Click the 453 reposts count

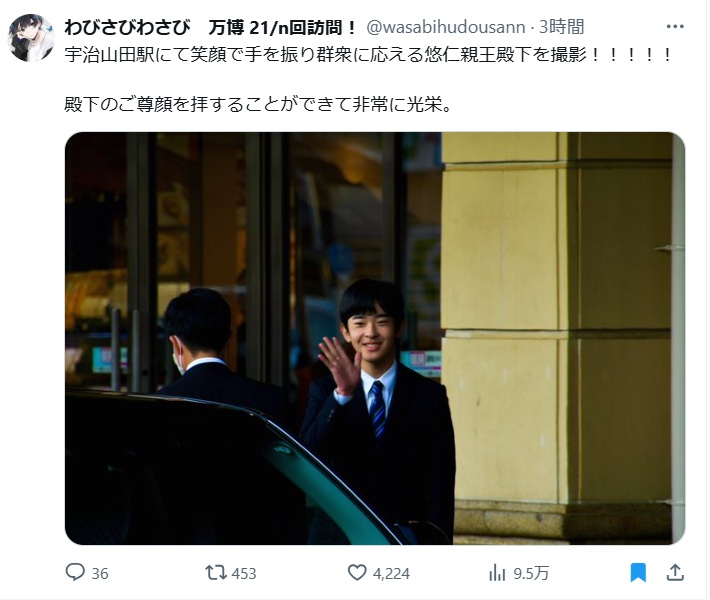[x=244, y=574]
